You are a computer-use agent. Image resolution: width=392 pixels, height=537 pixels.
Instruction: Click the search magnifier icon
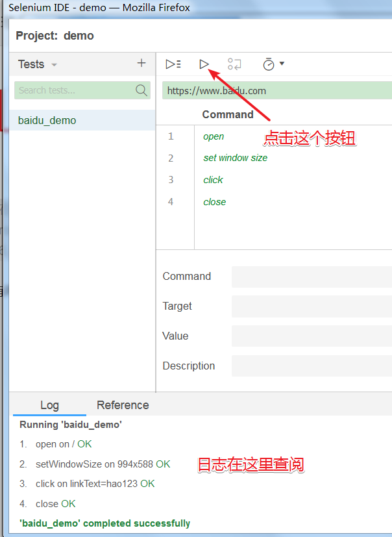[141, 90]
